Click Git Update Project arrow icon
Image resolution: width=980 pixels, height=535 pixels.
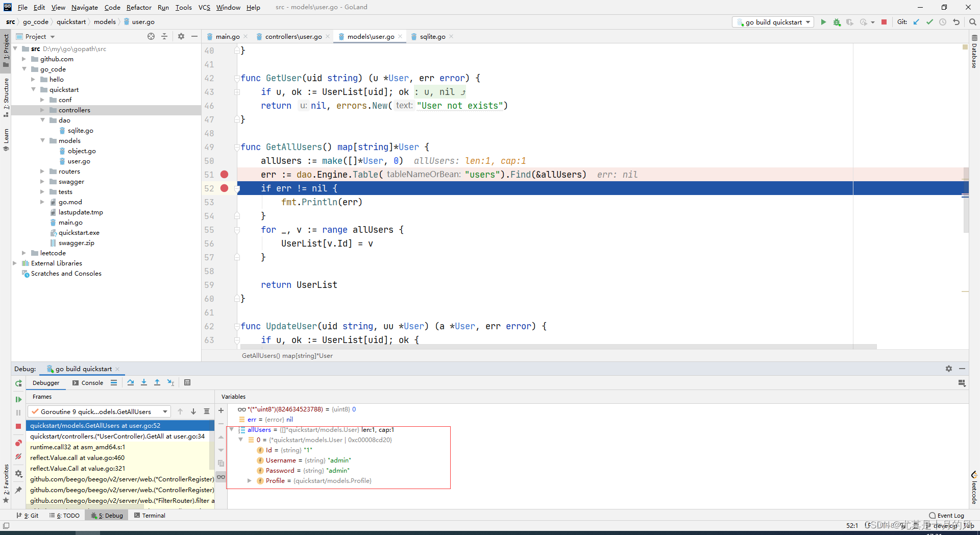click(x=916, y=22)
